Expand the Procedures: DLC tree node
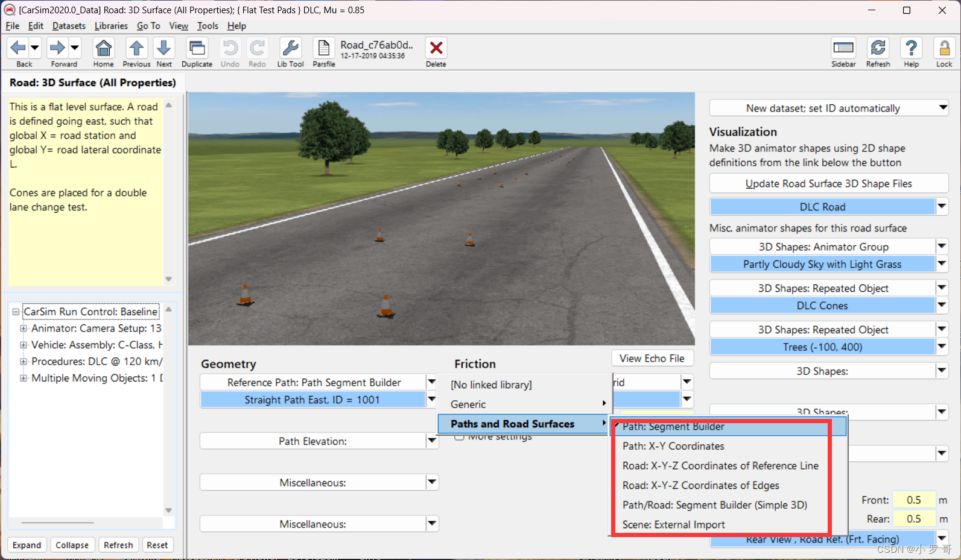This screenshot has height=560, width=961. [x=24, y=362]
